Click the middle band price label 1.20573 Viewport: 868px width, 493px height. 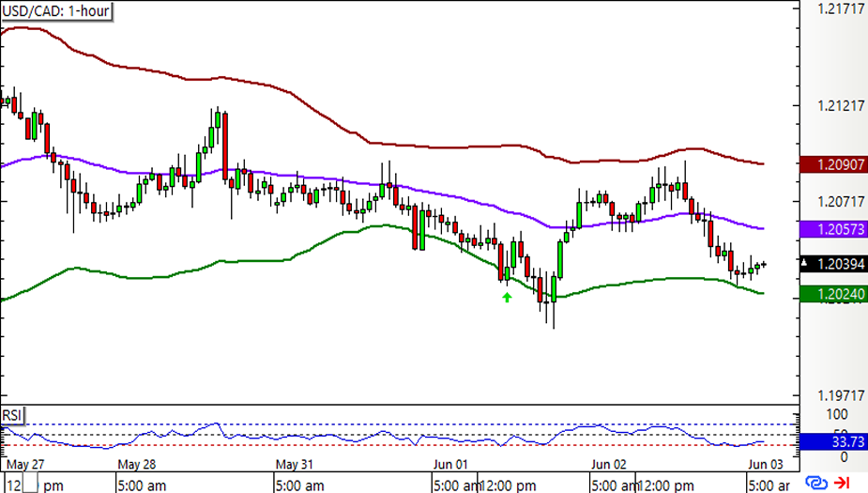point(834,229)
